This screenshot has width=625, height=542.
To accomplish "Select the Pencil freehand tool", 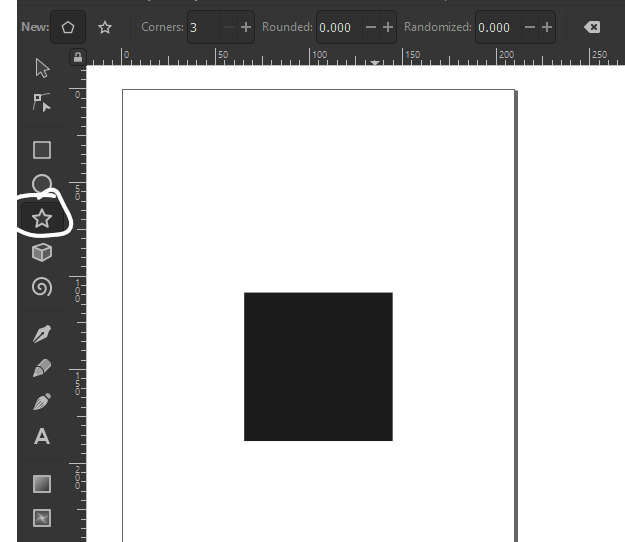I will (42, 368).
